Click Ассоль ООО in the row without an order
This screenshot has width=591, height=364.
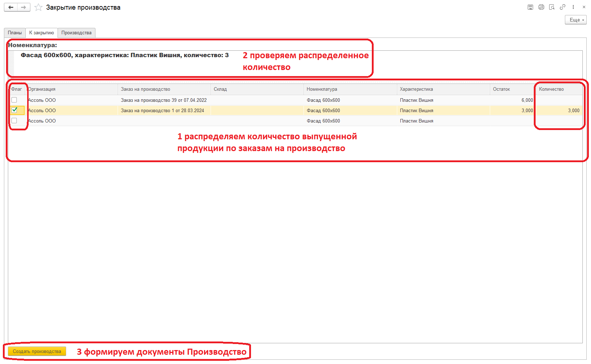click(42, 121)
